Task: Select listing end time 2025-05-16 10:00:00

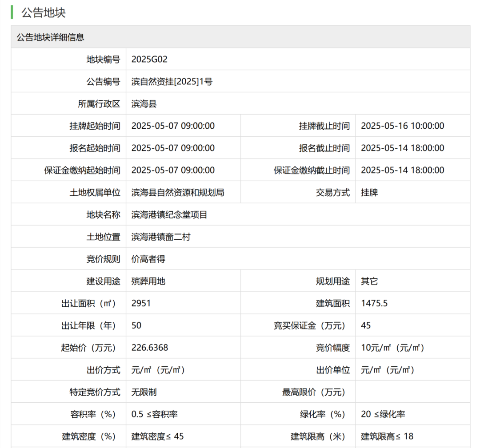Action: pyautogui.click(x=402, y=126)
